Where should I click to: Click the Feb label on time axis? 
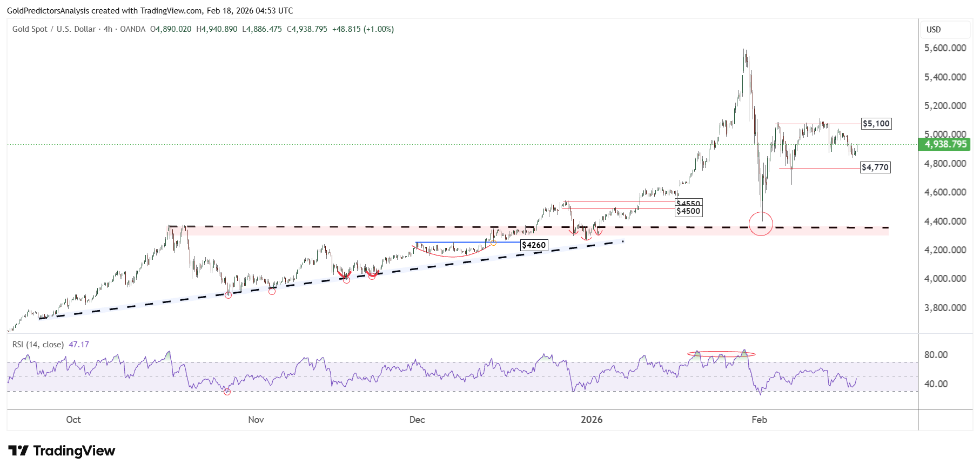759,420
